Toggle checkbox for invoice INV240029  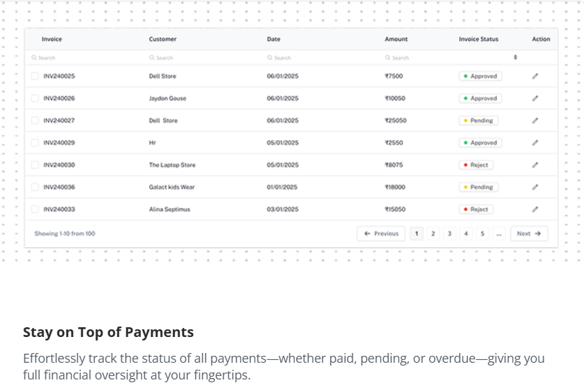click(35, 143)
